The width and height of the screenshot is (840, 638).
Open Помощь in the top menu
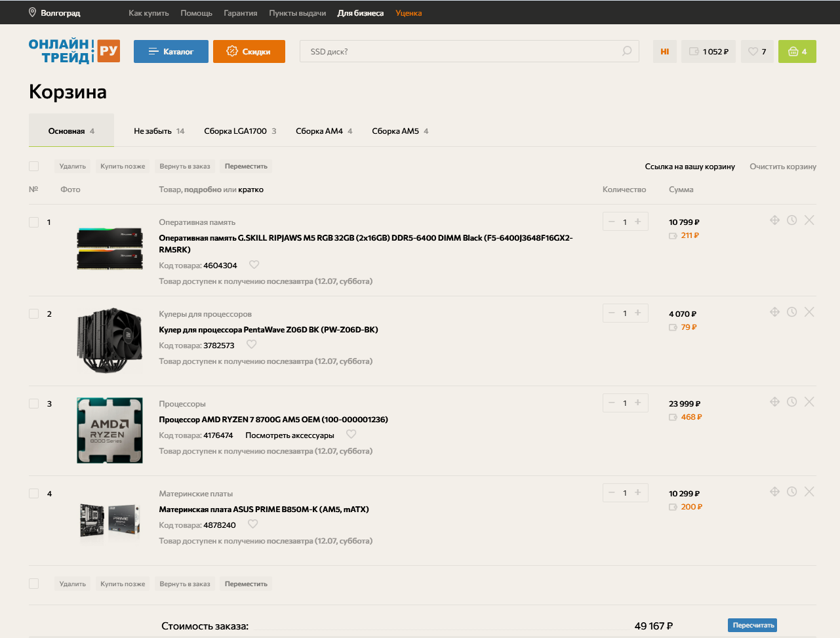pyautogui.click(x=197, y=13)
